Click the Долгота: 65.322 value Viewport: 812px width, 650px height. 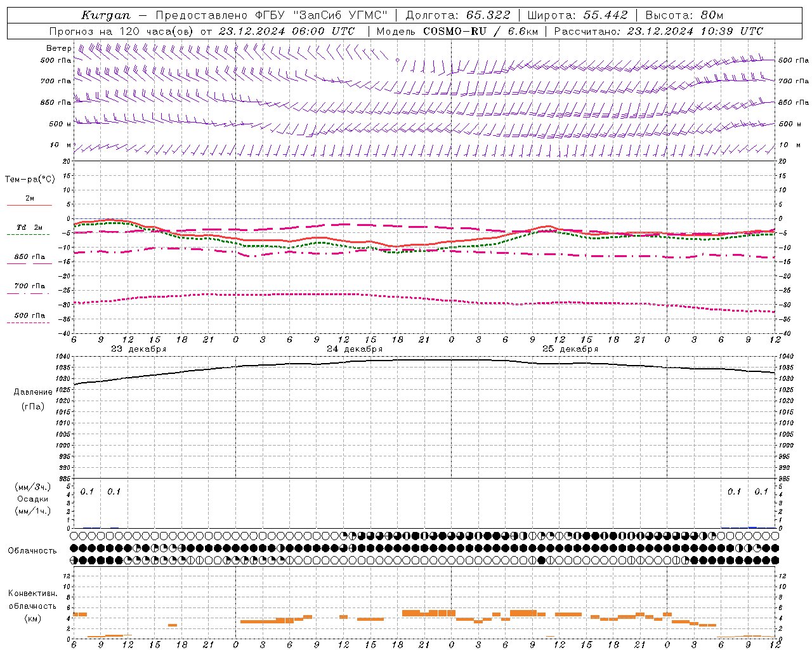(x=458, y=15)
